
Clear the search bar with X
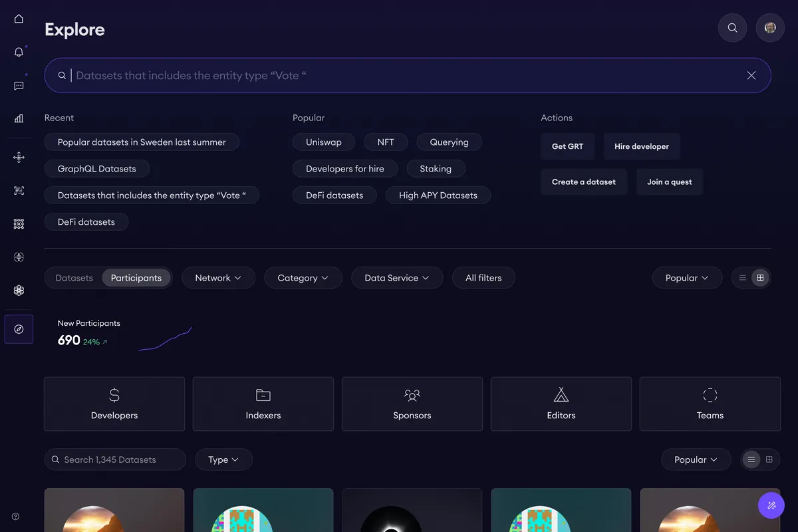pos(751,76)
